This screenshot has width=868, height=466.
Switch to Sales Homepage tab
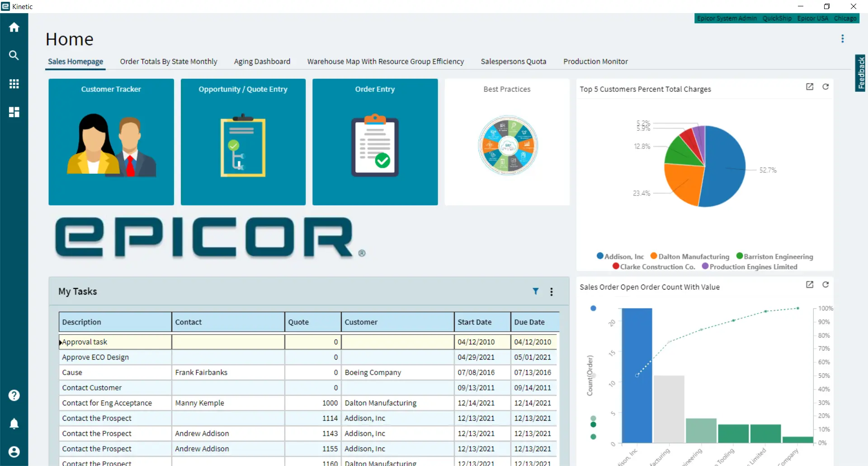pyautogui.click(x=75, y=62)
